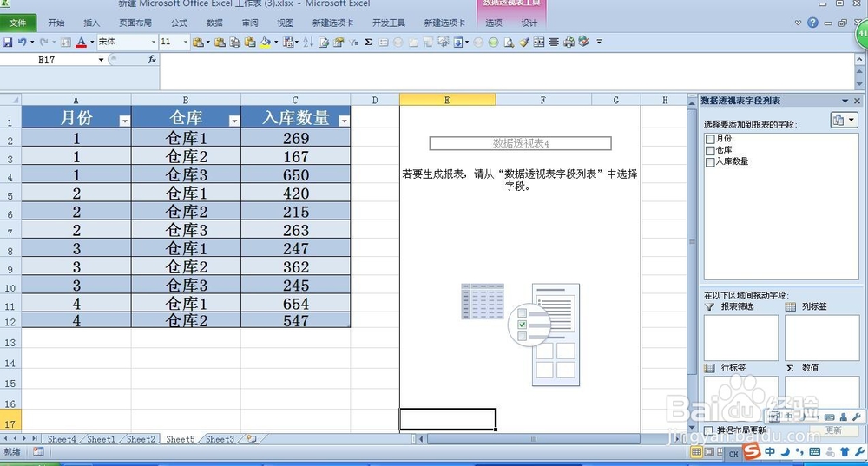Click the Sogou wrench settings icon
868x466 pixels.
[x=858, y=451]
